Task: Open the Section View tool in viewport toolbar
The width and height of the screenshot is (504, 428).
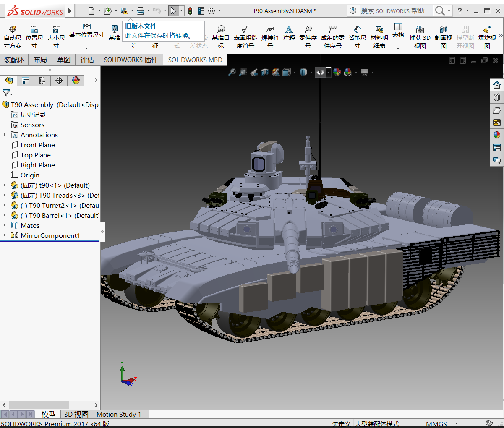Action: pyautogui.click(x=264, y=73)
